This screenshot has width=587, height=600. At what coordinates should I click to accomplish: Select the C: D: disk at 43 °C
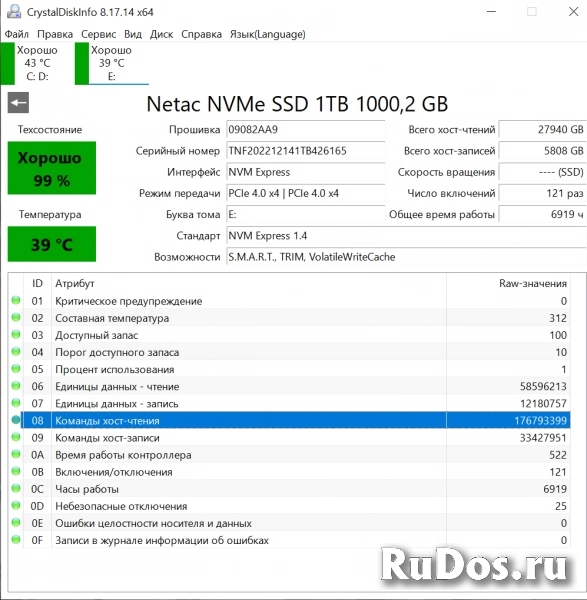click(x=30, y=64)
